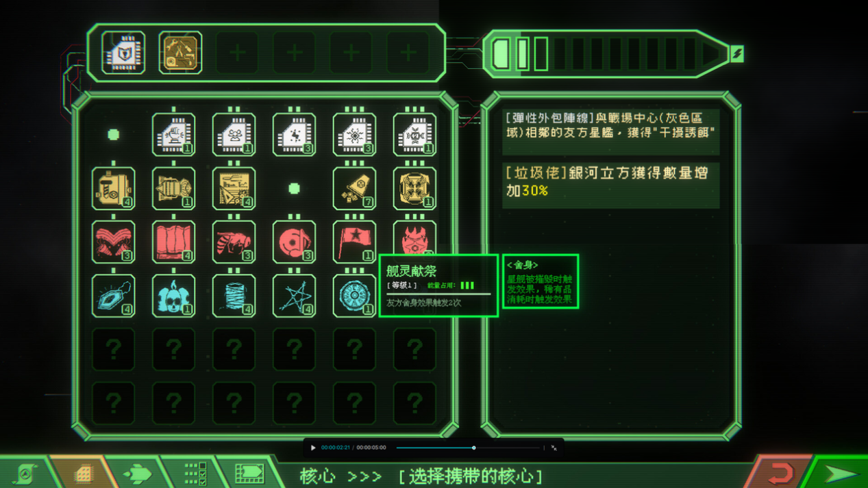Open the checklist tab in bottom bar
The image size is (868, 488).
(x=194, y=473)
